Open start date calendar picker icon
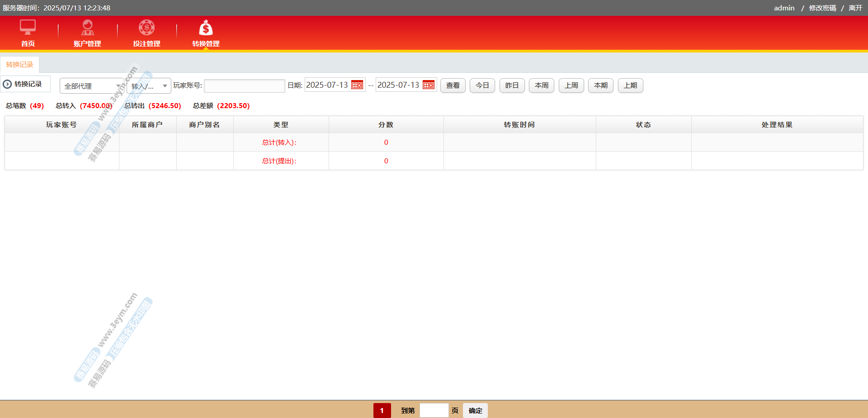Viewport: 868px width, 418px height. coord(357,85)
